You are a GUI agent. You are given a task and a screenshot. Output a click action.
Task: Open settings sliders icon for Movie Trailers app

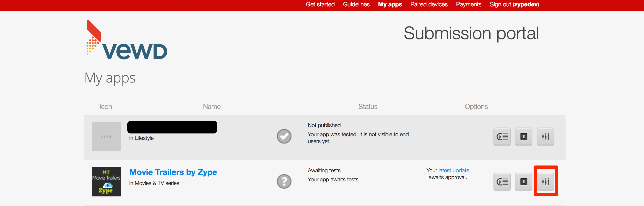pyautogui.click(x=545, y=182)
